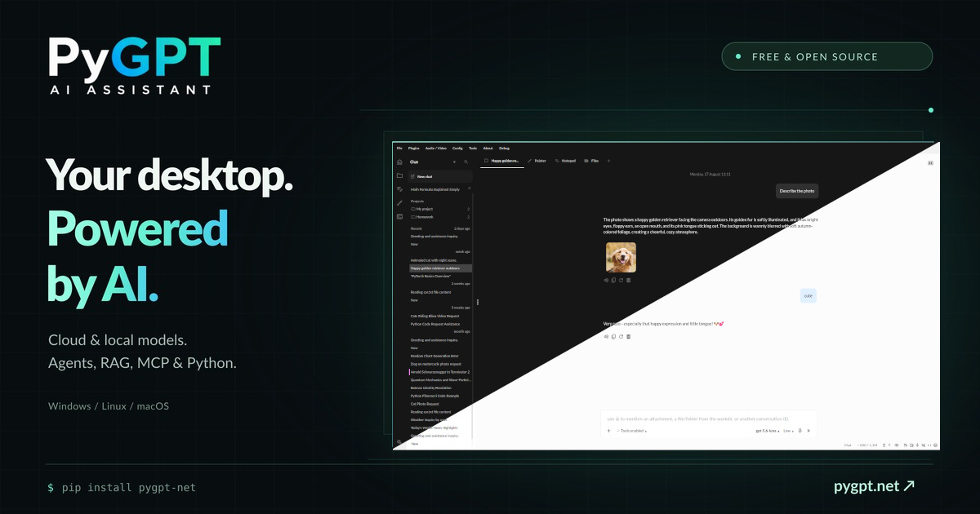This screenshot has height=514, width=980.
Task: Open the folder icon in left sidebar
Action: 399,175
